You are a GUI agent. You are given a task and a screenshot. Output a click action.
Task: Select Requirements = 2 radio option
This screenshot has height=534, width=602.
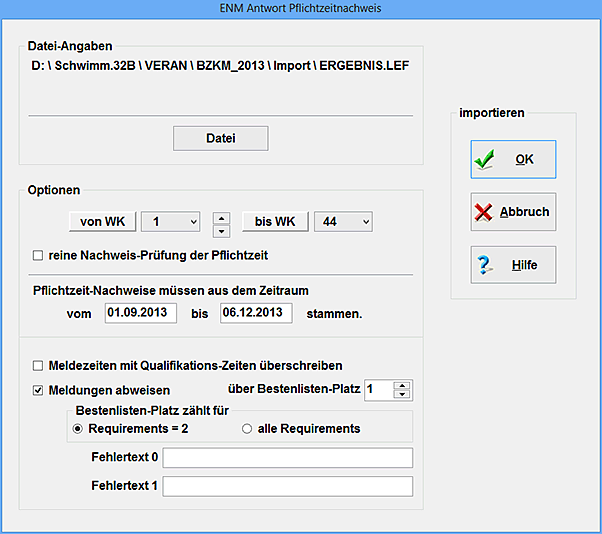point(76,429)
